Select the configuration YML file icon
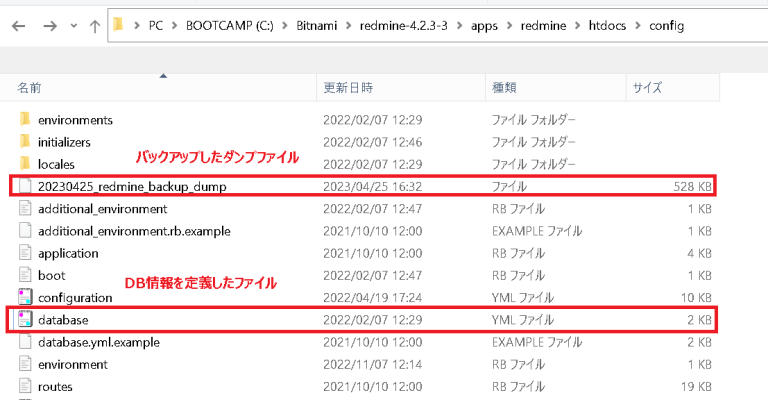768x400 pixels. [x=26, y=298]
